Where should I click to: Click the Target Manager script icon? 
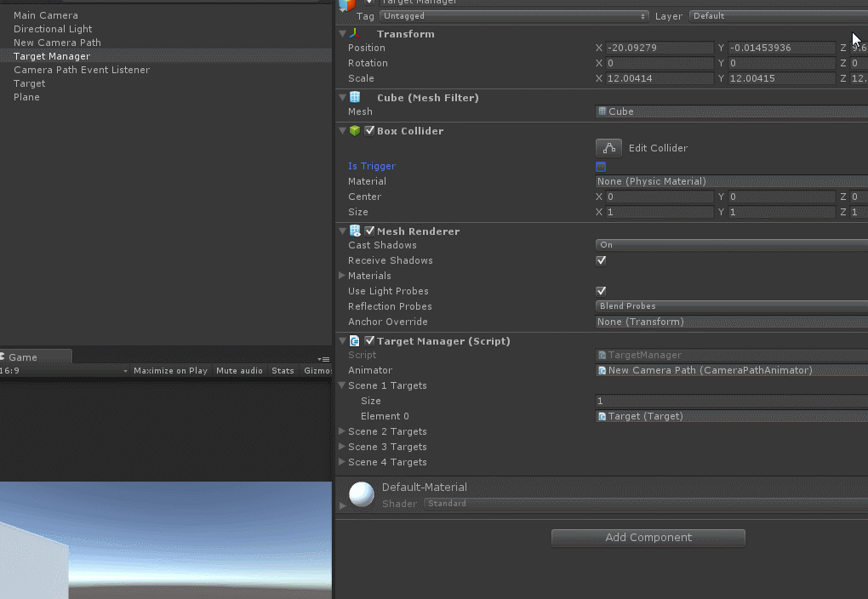(355, 341)
